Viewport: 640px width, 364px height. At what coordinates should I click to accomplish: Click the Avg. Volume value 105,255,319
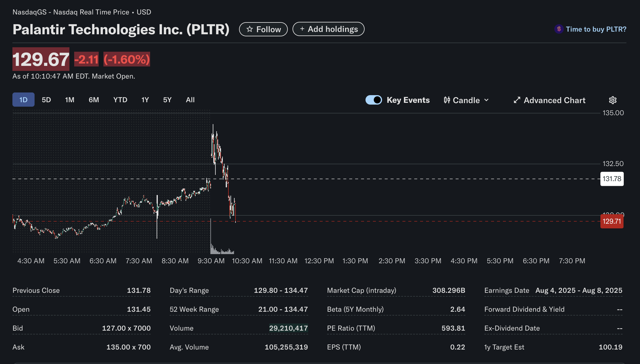point(286,347)
